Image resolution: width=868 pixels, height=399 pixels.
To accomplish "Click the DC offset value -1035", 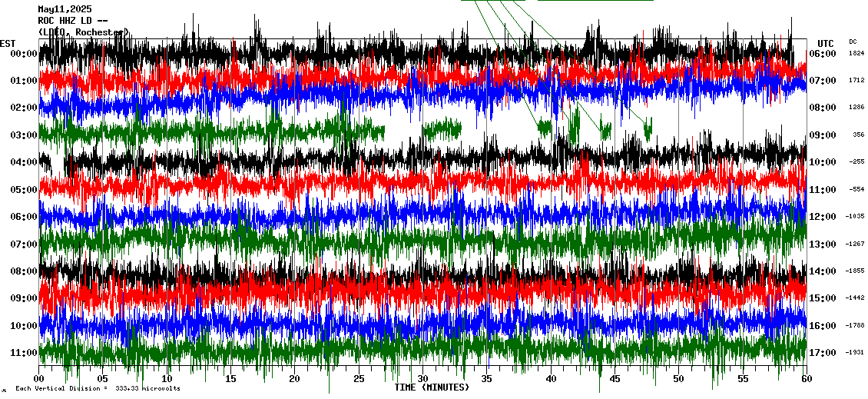I will (856, 217).
